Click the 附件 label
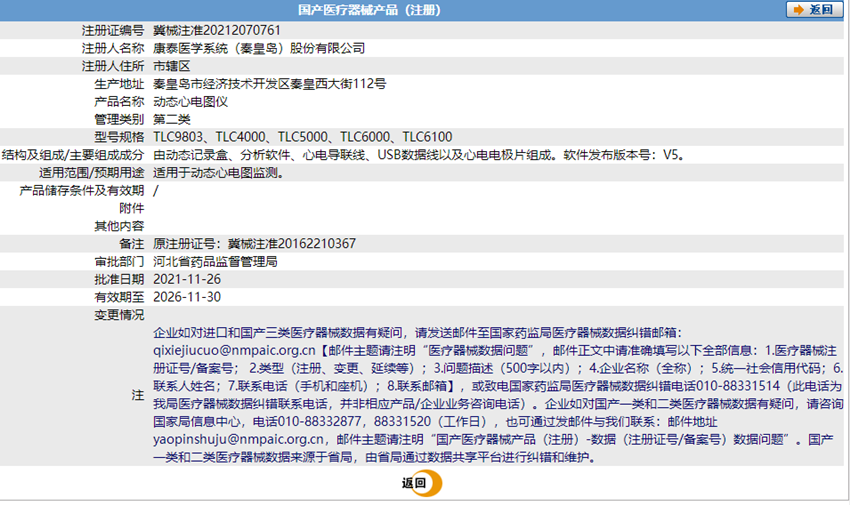This screenshot has height=505, width=850. (132, 209)
